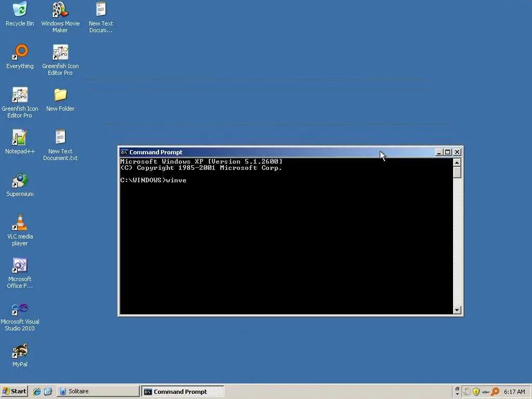Select the New Text Document.txt icon
Screen dimensions: 532x399
(60, 145)
